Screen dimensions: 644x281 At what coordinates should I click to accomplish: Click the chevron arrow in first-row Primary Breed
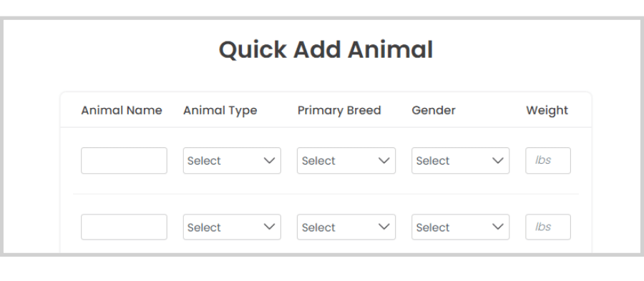click(x=384, y=160)
